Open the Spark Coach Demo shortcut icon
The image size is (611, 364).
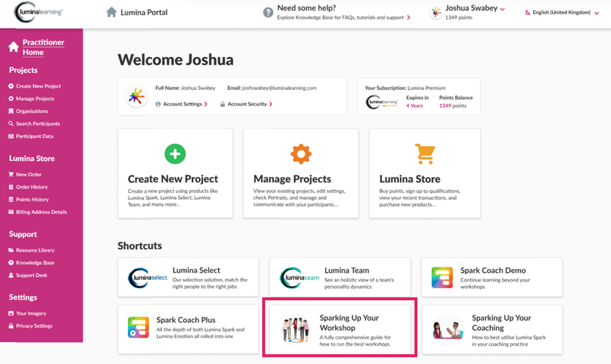443,278
